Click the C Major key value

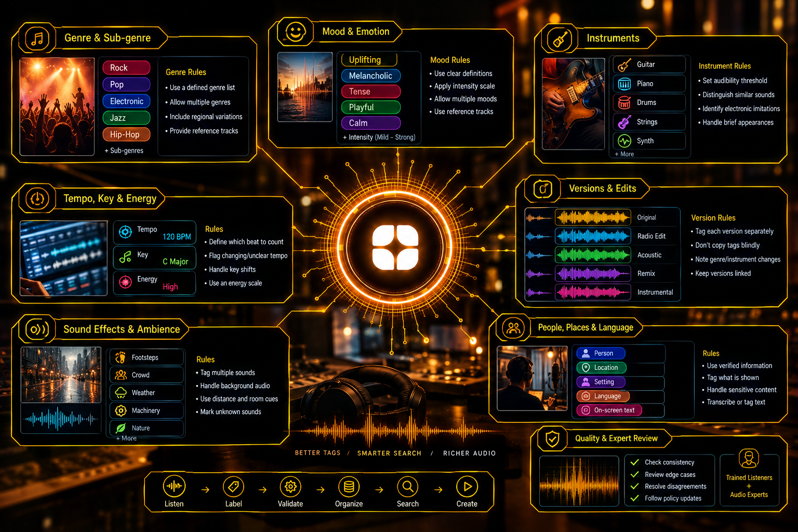click(x=176, y=262)
